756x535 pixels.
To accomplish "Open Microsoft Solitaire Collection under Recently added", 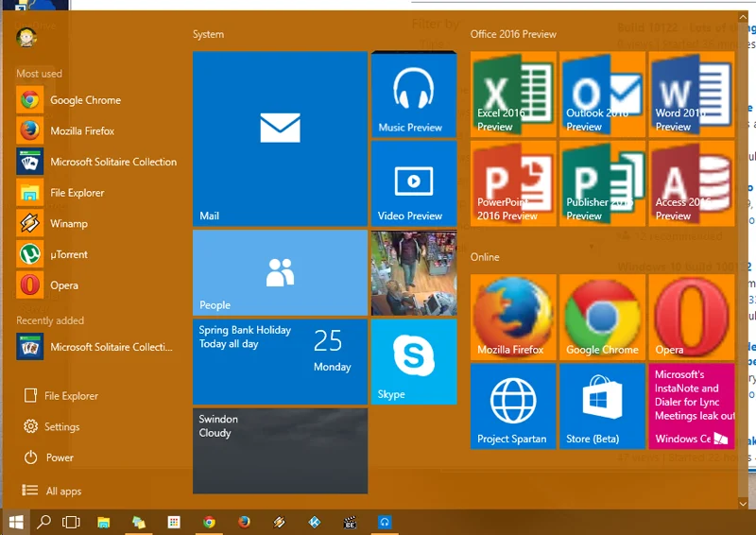I will tap(96, 347).
